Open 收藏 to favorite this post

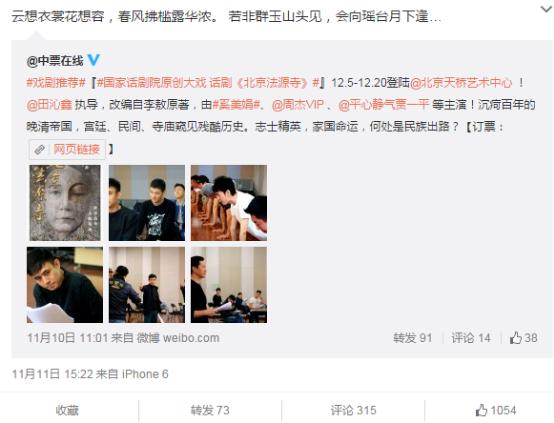tap(67, 410)
